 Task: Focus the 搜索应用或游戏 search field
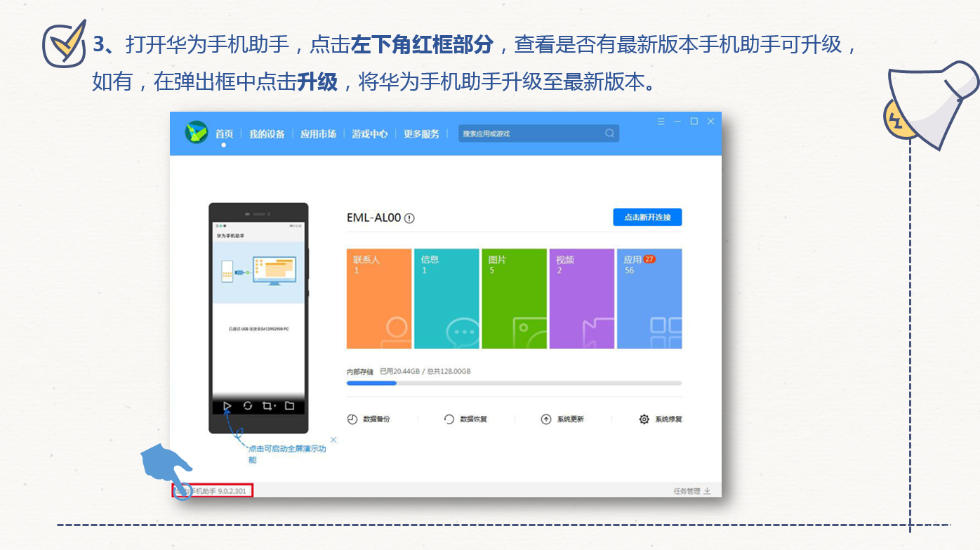(x=539, y=133)
